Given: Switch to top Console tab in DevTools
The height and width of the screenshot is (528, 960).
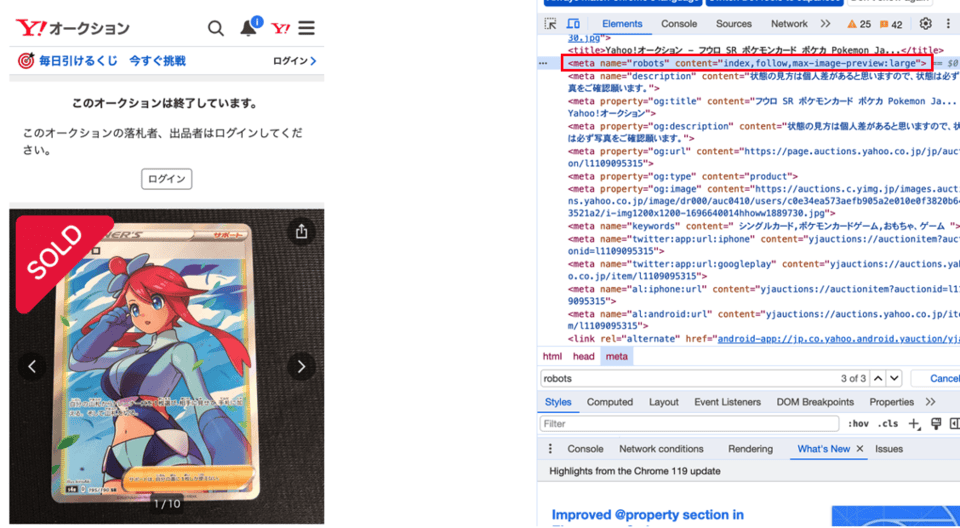Looking at the screenshot, I should (x=679, y=24).
